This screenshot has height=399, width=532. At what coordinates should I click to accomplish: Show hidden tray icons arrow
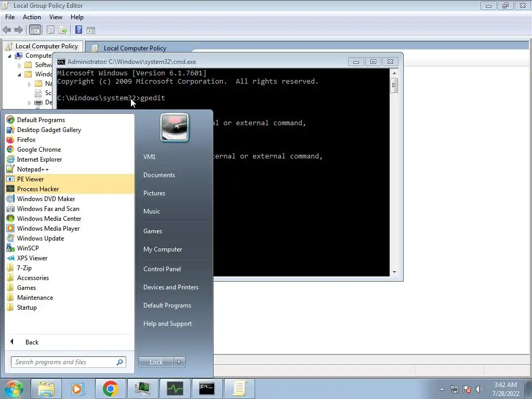pos(442,389)
